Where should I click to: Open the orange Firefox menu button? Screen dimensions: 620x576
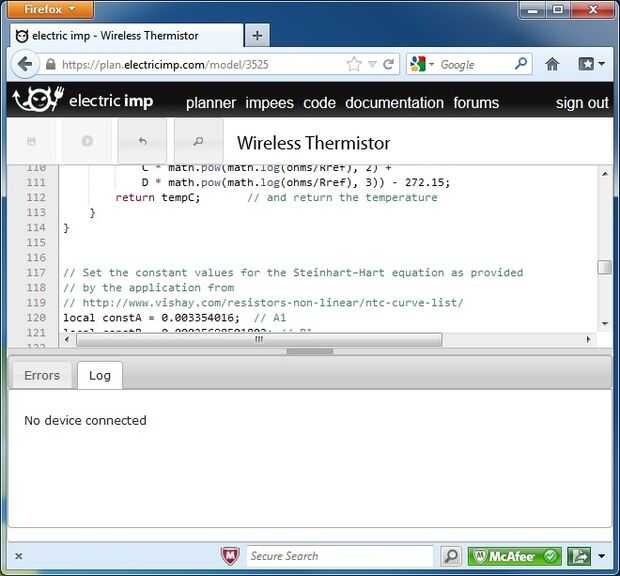(x=50, y=9)
